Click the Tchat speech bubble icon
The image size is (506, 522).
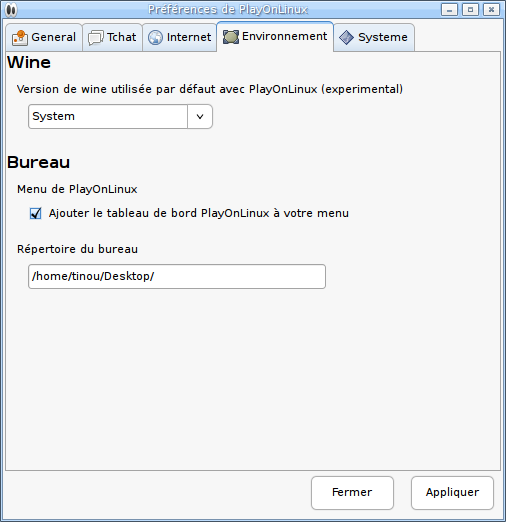(96, 37)
